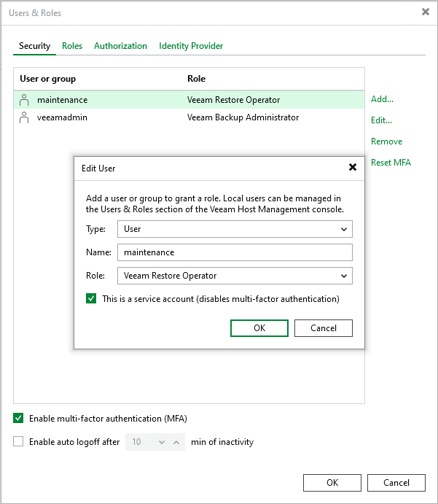
Task: Increase the auto logoff minutes value
Action: coord(176,442)
